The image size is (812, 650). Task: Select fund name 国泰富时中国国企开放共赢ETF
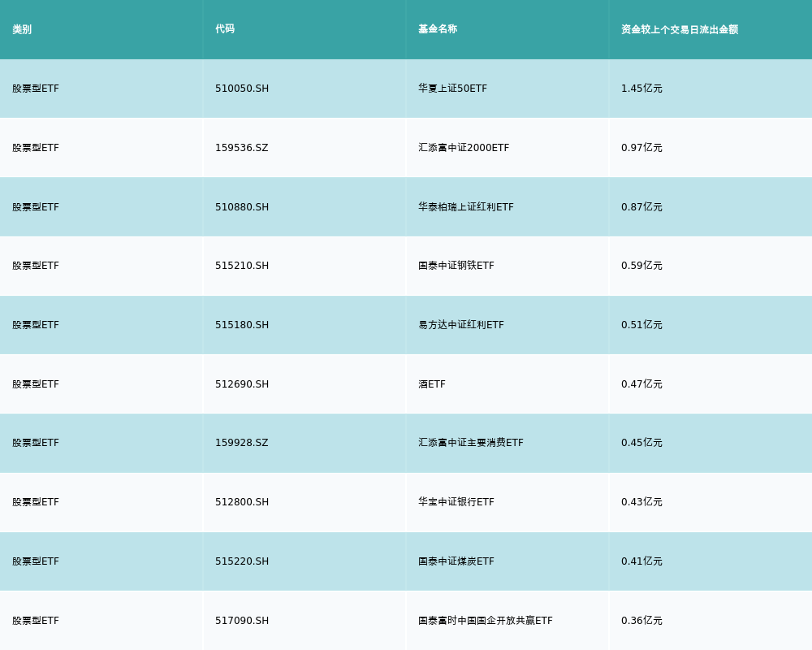tap(486, 621)
